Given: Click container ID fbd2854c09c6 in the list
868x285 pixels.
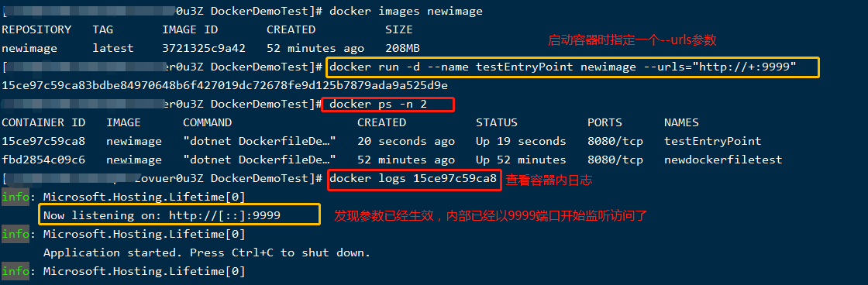Looking at the screenshot, I should [43, 160].
